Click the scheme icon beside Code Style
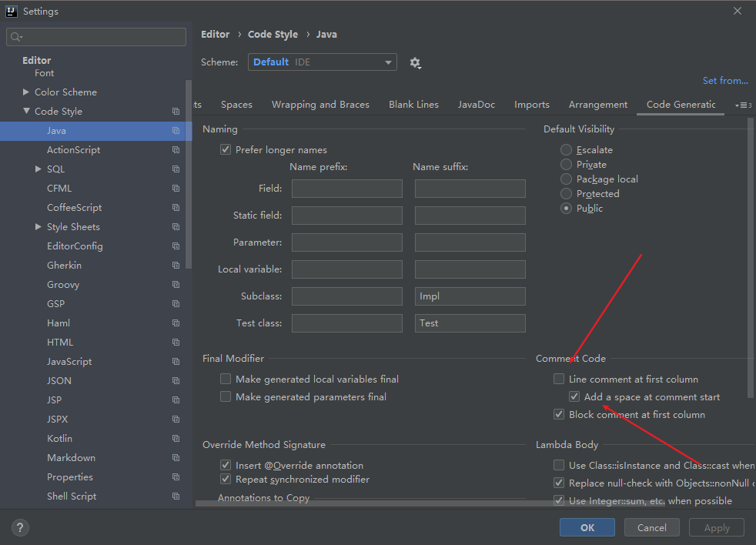Screen dimensions: 756x545 [x=176, y=112]
